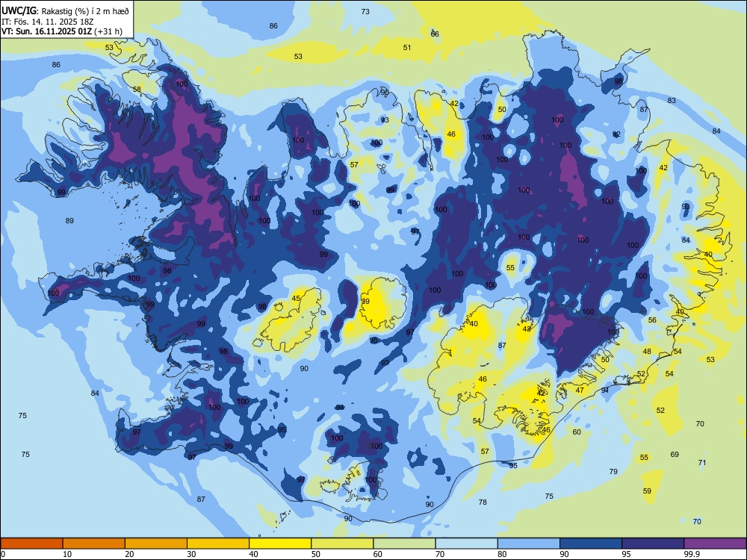Screen dimensions: 747x560
Task: Click the init time 'IT: Fös. 14. 11. 2025 18Z'
Action: (47, 22)
